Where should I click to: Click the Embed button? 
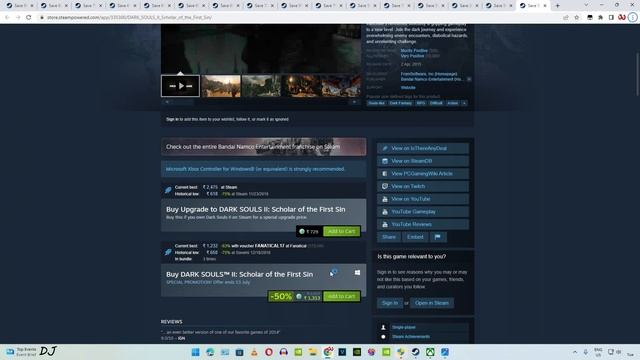pos(415,237)
